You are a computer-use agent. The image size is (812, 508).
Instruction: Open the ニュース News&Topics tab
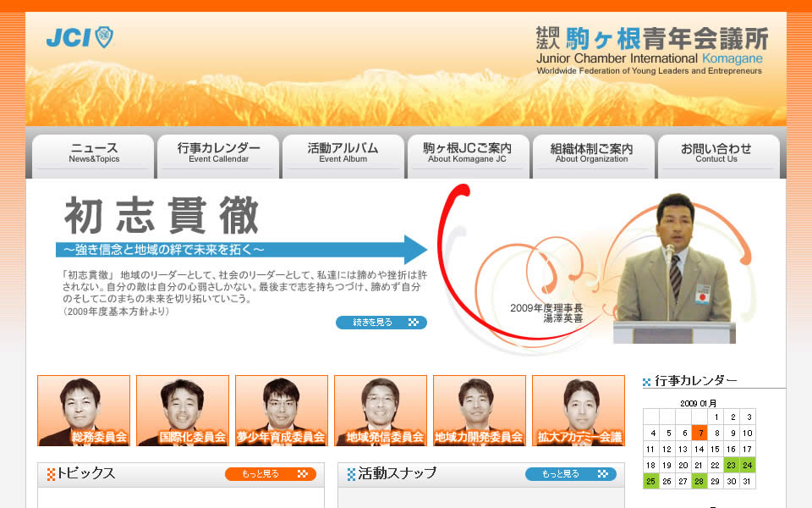94,156
